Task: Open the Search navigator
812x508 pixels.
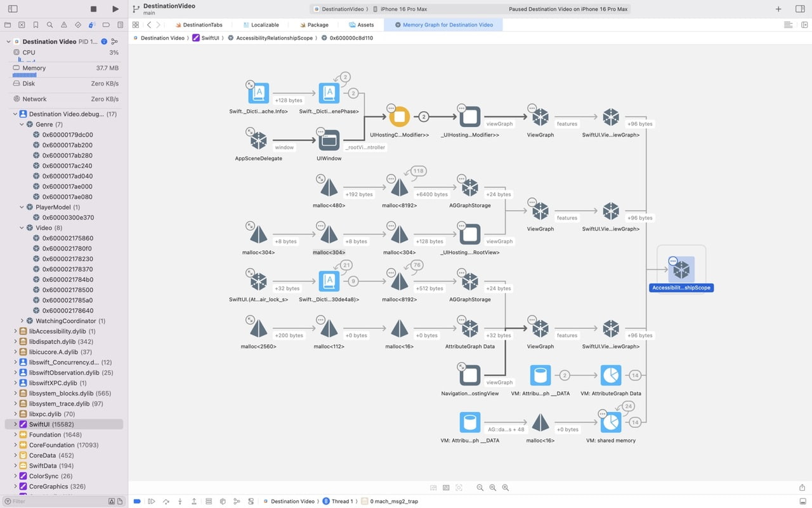Action: (50, 25)
